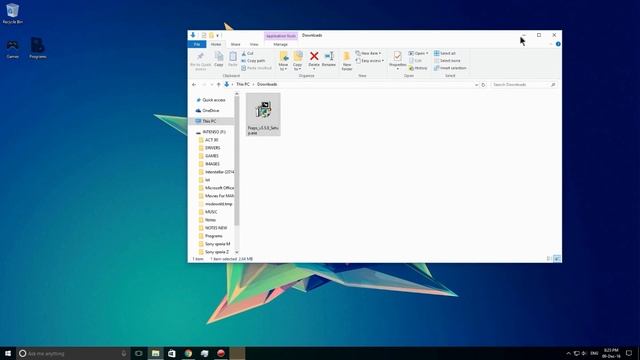Click Copy path in the ribbon
Image resolution: width=640 pixels, height=360 pixels.
coord(253,61)
